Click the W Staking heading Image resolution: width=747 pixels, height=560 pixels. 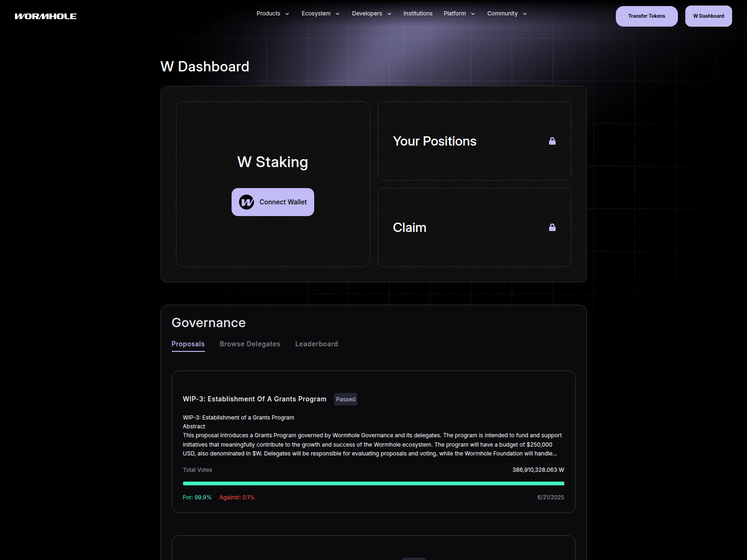click(273, 162)
